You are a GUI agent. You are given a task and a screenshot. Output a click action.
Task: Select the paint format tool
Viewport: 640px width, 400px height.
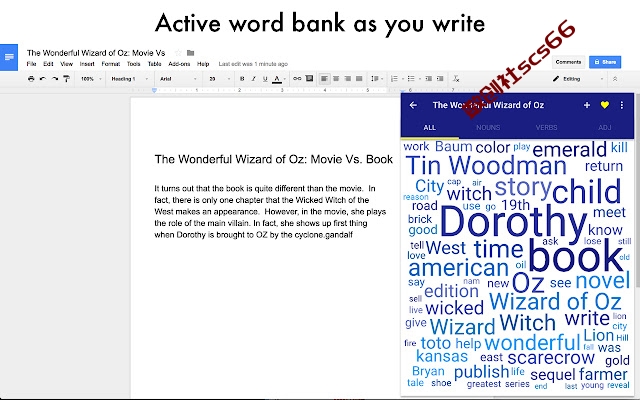coord(66,79)
